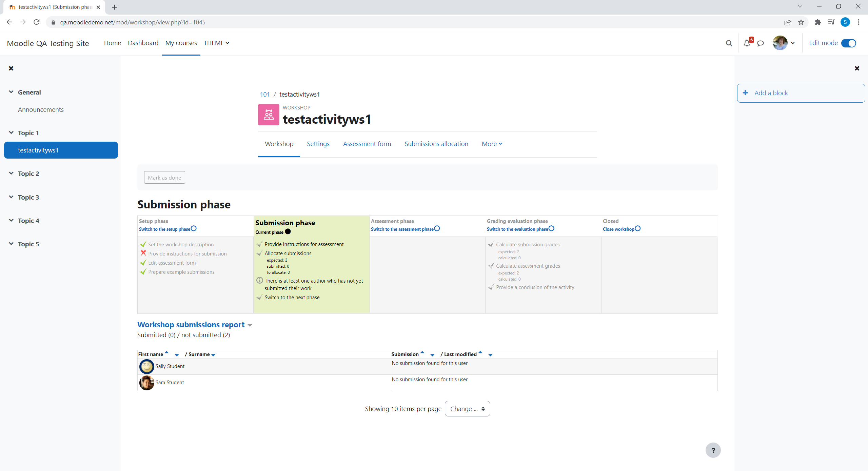Open the More tab dropdown

[x=492, y=144]
